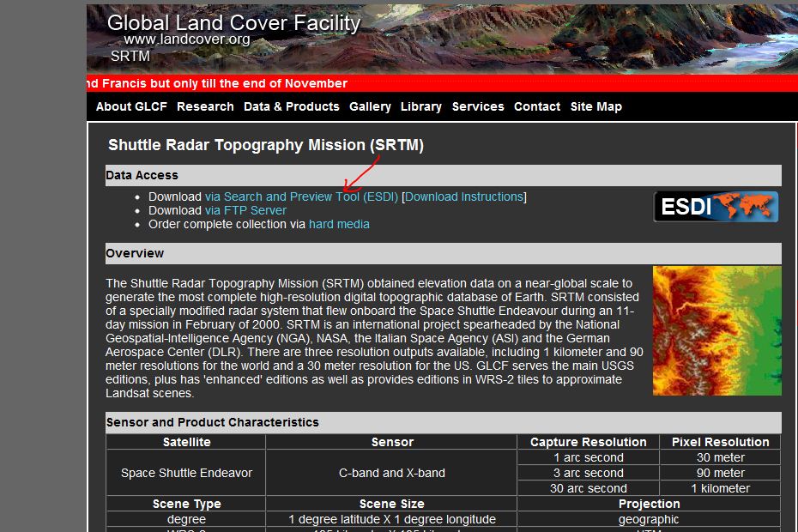Open the Research menu item
798x532 pixels.
(205, 106)
